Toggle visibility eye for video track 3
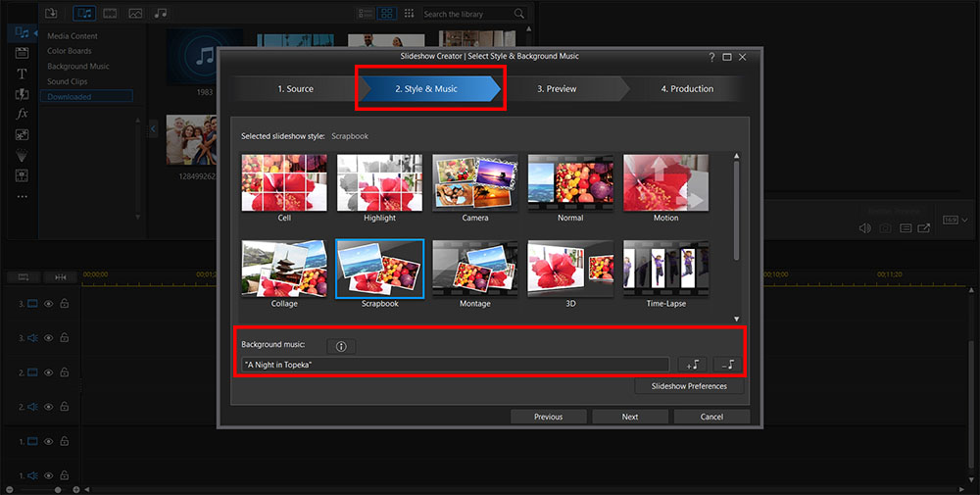The image size is (980, 495). (x=48, y=304)
